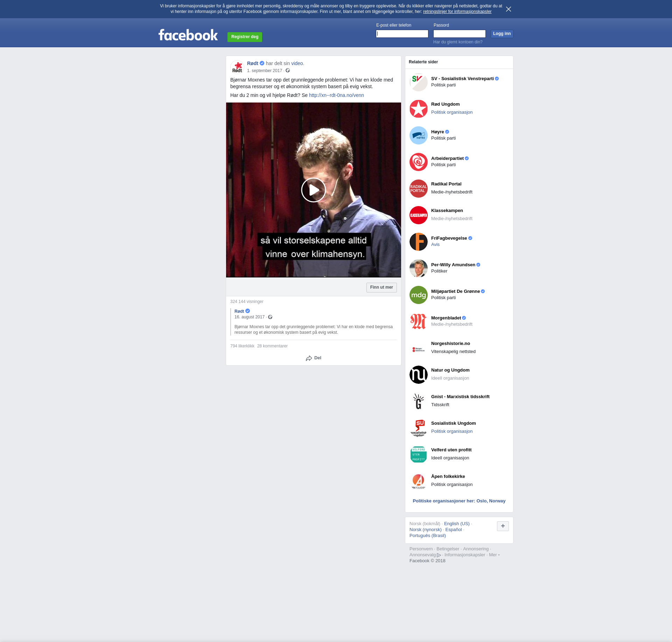Open more languages with the plus button

(x=503, y=526)
